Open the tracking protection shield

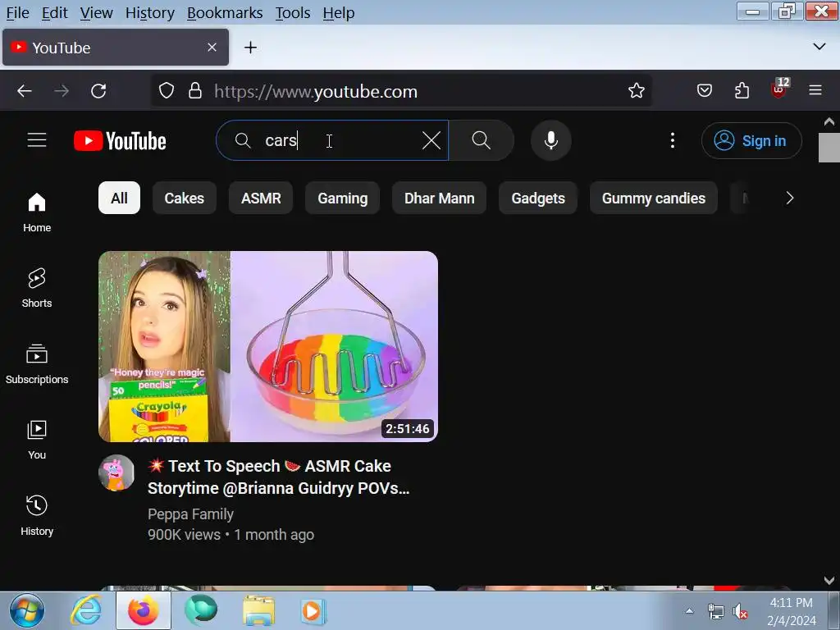coord(167,91)
